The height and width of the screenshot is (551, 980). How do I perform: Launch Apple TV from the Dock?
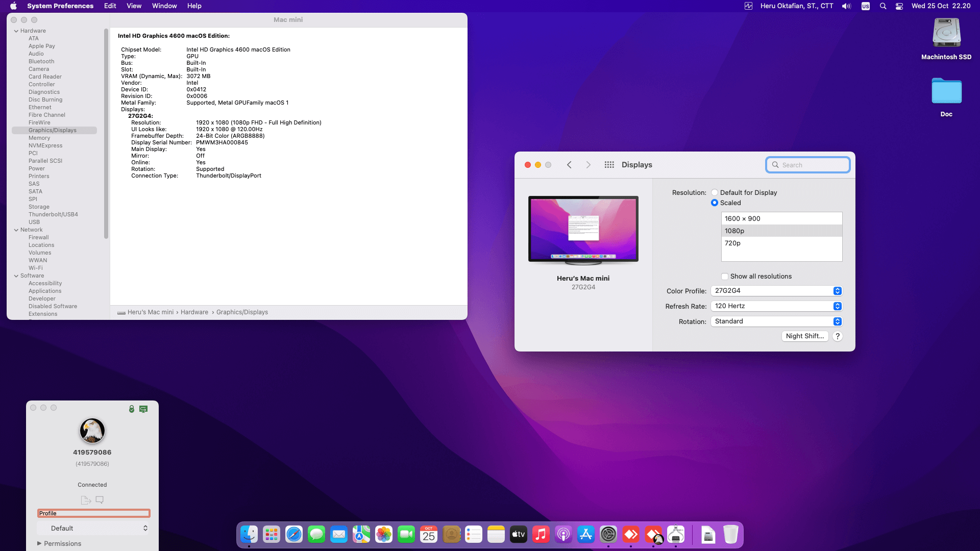[x=519, y=534]
